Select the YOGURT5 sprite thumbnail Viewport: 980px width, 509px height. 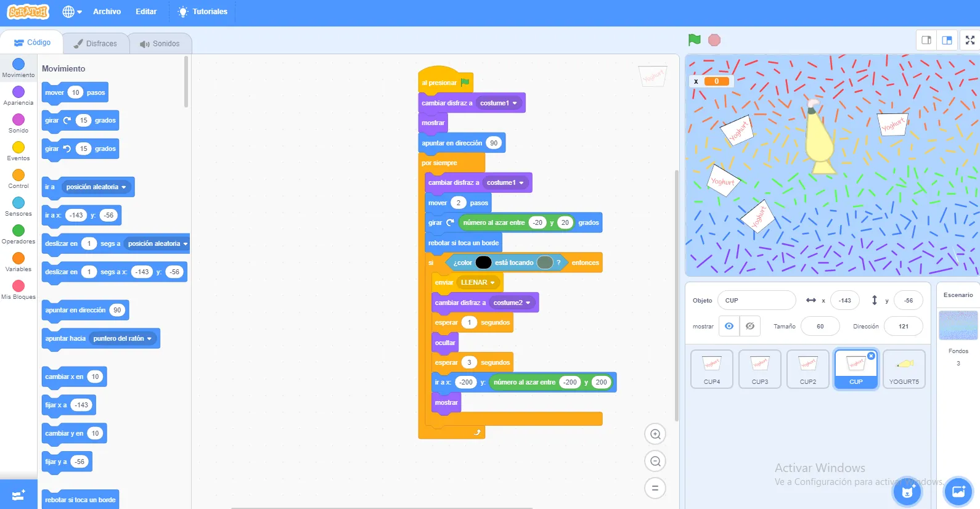pyautogui.click(x=904, y=369)
